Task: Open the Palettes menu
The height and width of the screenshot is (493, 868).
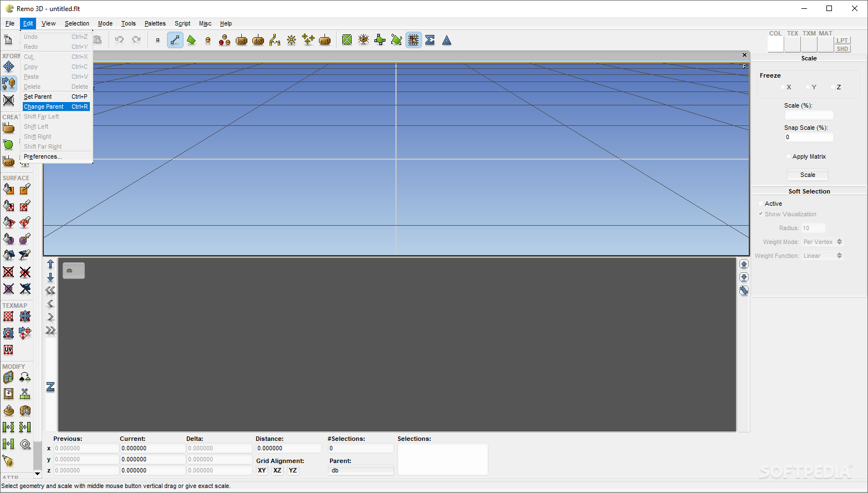Action: pyautogui.click(x=155, y=23)
